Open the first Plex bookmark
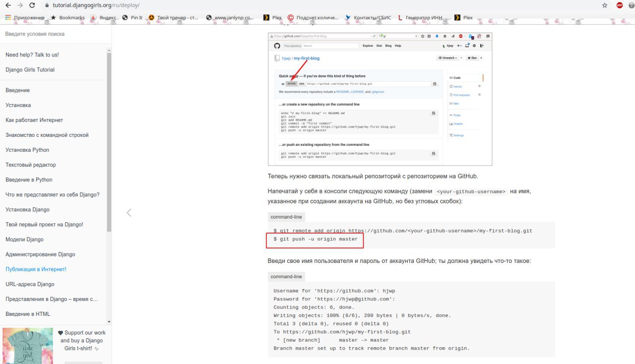 click(x=273, y=17)
